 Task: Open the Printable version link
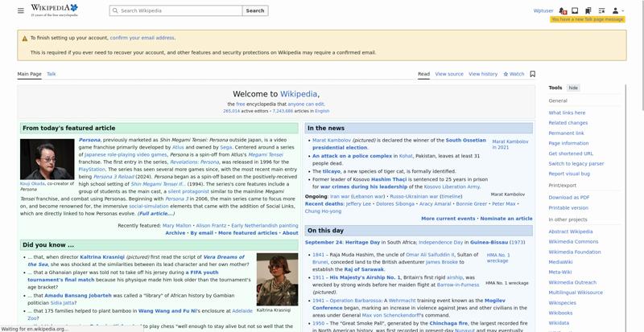(x=568, y=207)
